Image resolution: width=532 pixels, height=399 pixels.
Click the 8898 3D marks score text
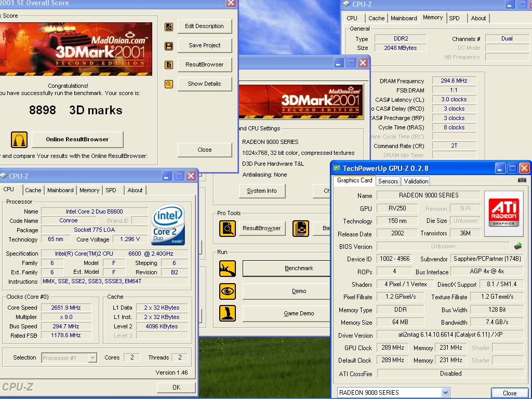(76, 110)
